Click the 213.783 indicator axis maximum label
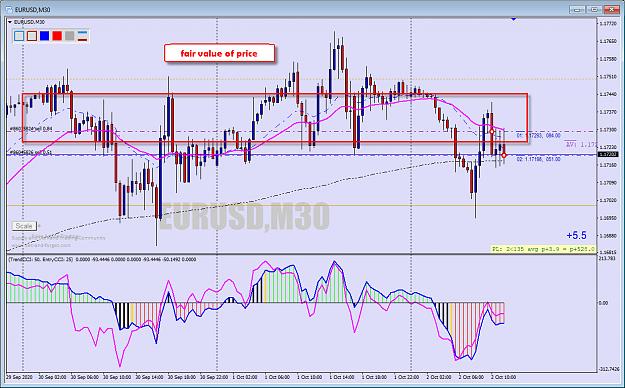 [607, 258]
